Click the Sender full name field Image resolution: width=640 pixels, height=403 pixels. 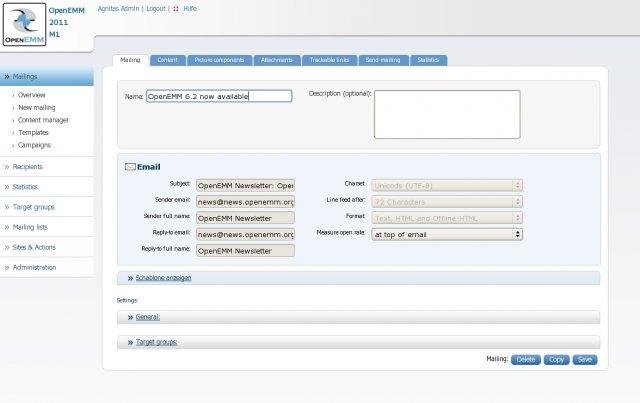click(x=245, y=218)
